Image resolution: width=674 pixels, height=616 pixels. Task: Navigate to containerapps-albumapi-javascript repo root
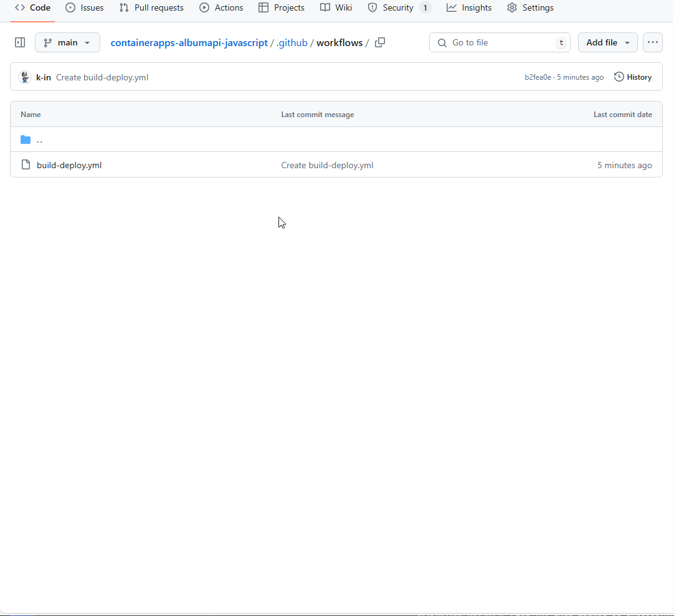[x=189, y=43]
